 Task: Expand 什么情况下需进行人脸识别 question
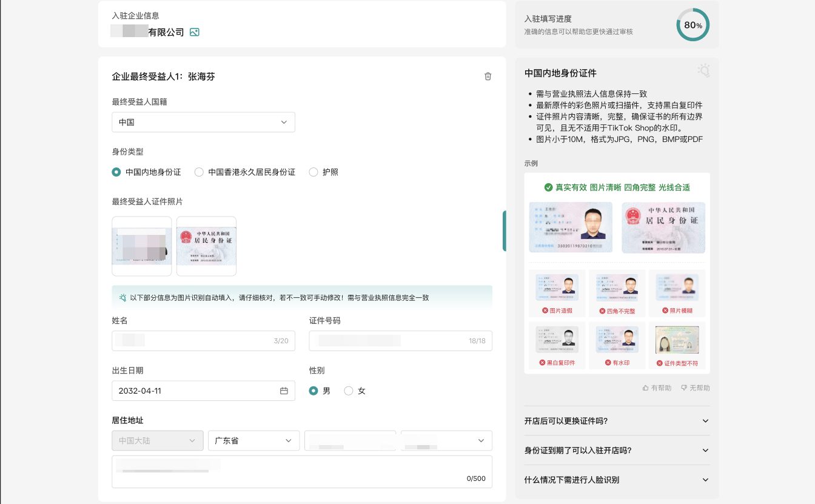[x=617, y=480]
